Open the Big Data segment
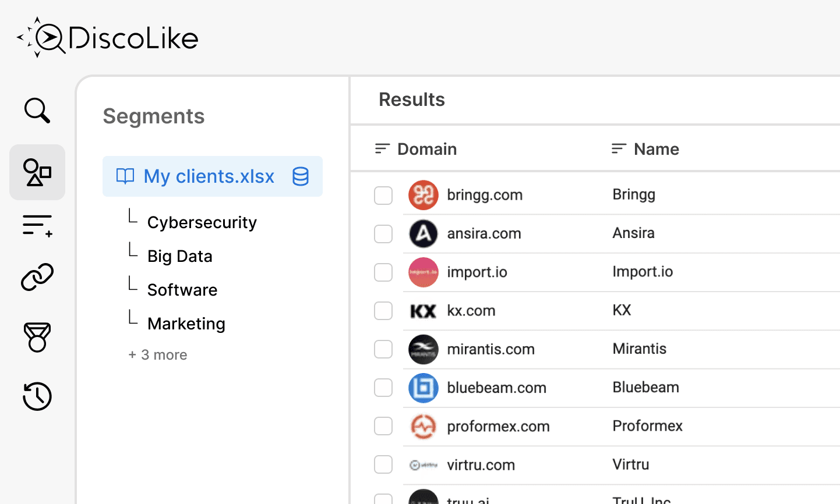The image size is (840, 504). (179, 256)
